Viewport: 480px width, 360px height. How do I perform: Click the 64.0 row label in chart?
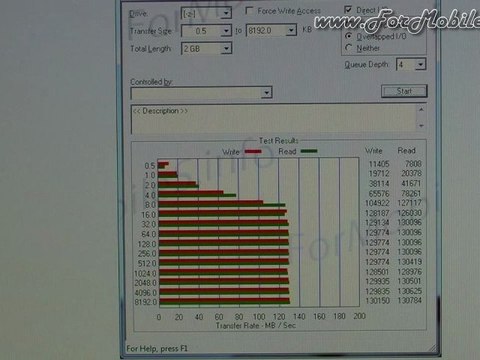(x=149, y=234)
